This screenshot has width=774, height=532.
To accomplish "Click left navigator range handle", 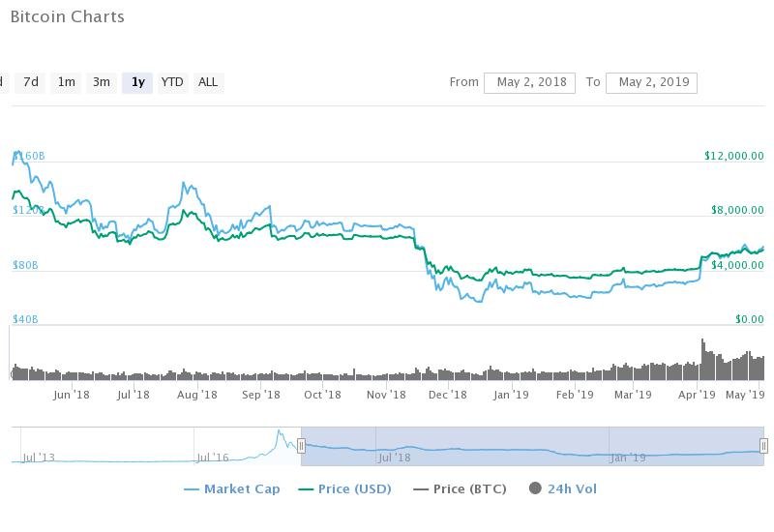I will 301,446.
